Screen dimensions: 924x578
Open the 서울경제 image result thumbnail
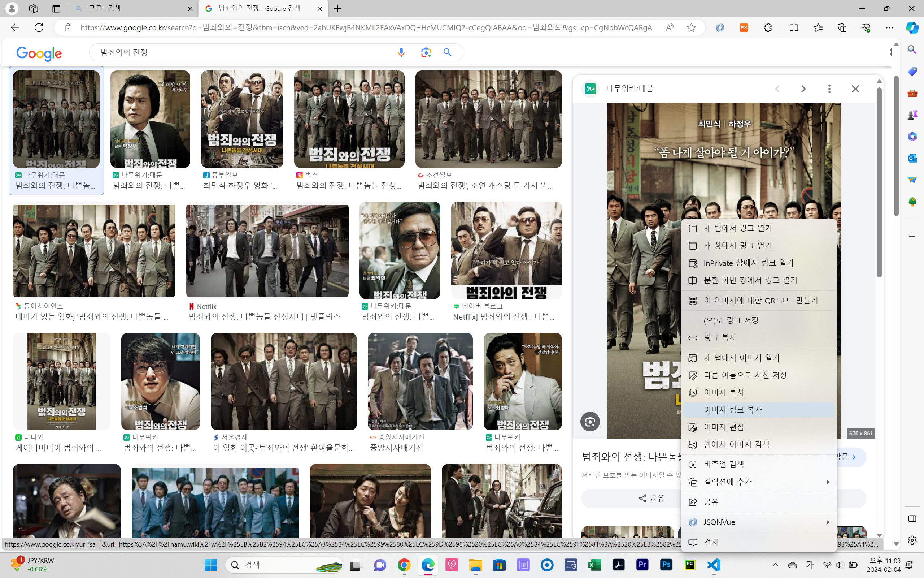pyautogui.click(x=284, y=381)
